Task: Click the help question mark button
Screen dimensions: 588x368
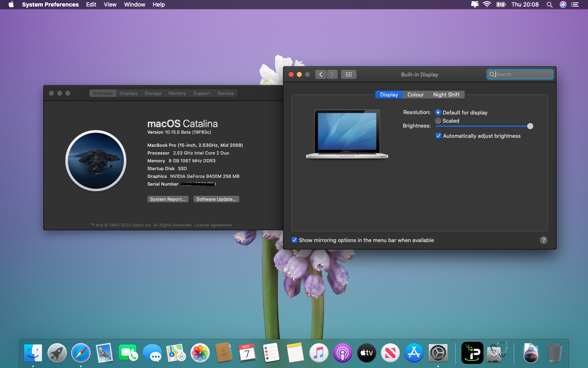Action: coord(543,240)
